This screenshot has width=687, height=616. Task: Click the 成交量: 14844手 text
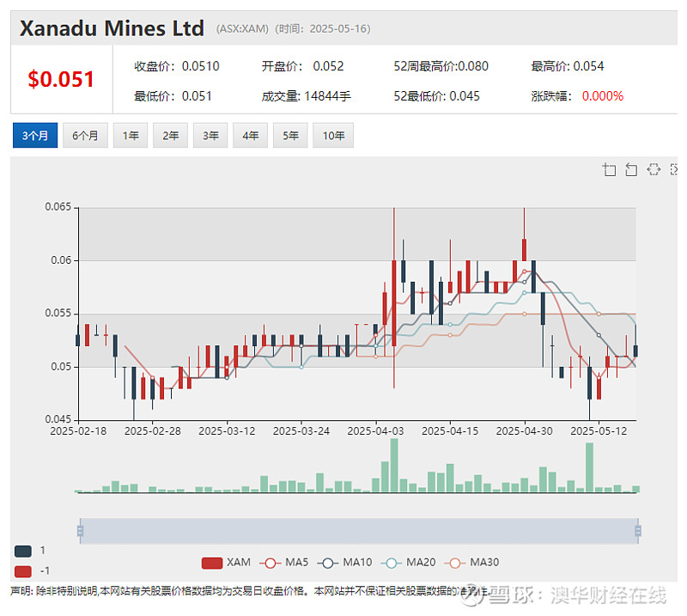(x=306, y=96)
